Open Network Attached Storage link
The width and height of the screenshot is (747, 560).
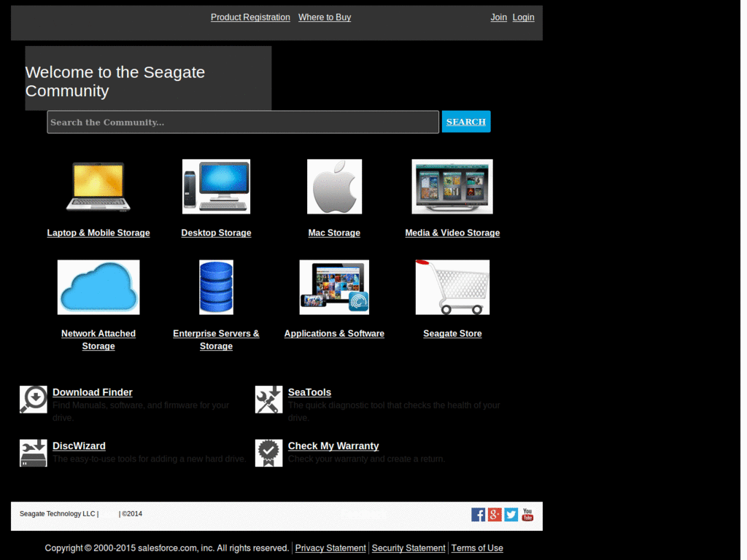click(98, 340)
